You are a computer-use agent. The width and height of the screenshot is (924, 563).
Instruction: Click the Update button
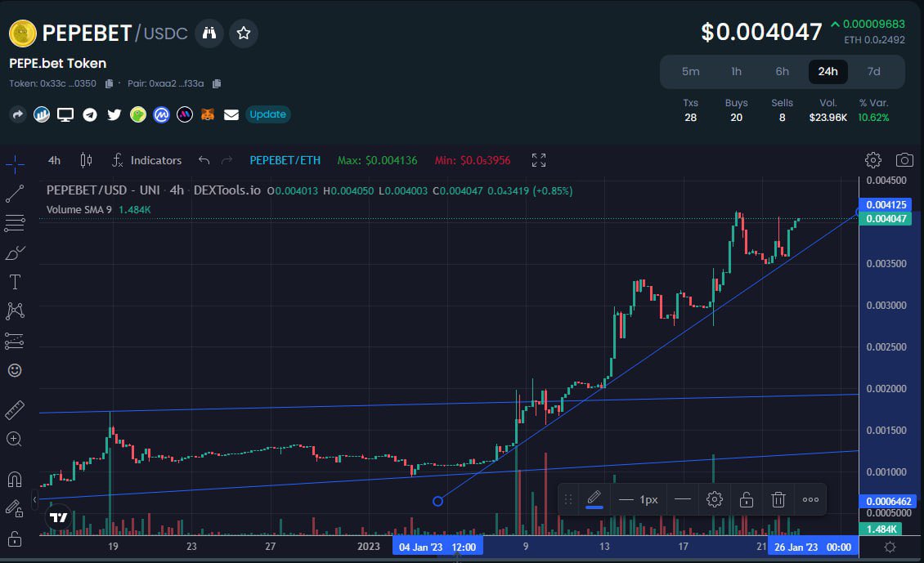click(x=267, y=114)
